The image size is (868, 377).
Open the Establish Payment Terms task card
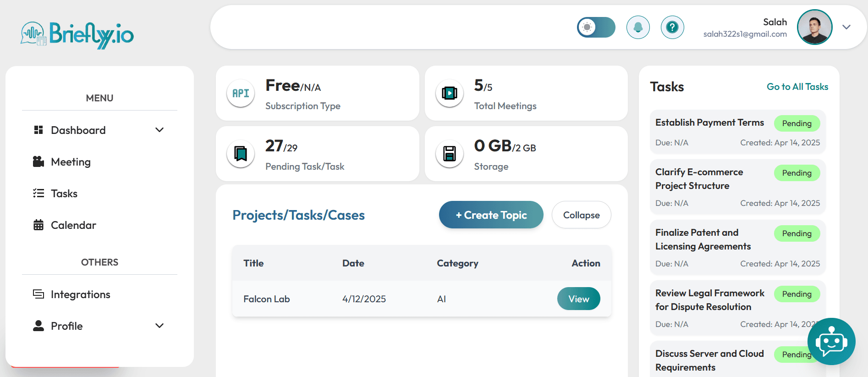click(x=709, y=123)
